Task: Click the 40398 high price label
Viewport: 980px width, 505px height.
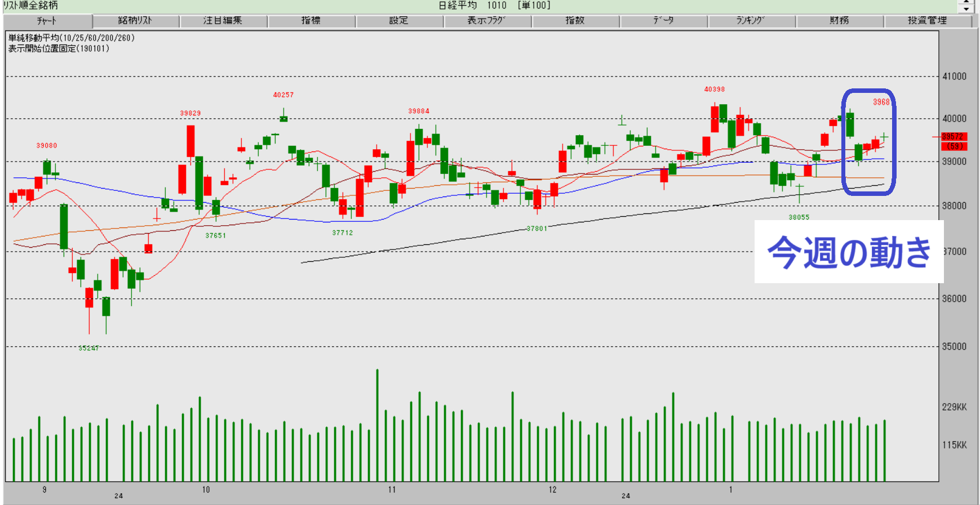Action: [x=715, y=90]
